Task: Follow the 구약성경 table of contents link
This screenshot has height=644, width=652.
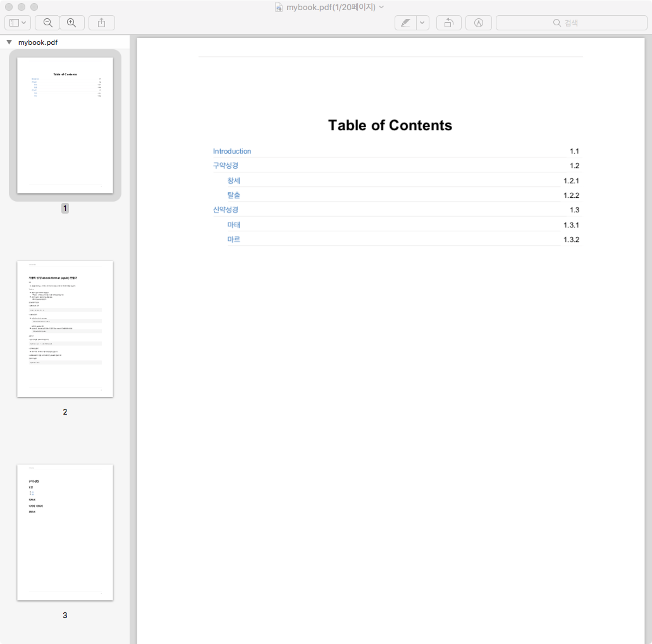Action: (226, 166)
